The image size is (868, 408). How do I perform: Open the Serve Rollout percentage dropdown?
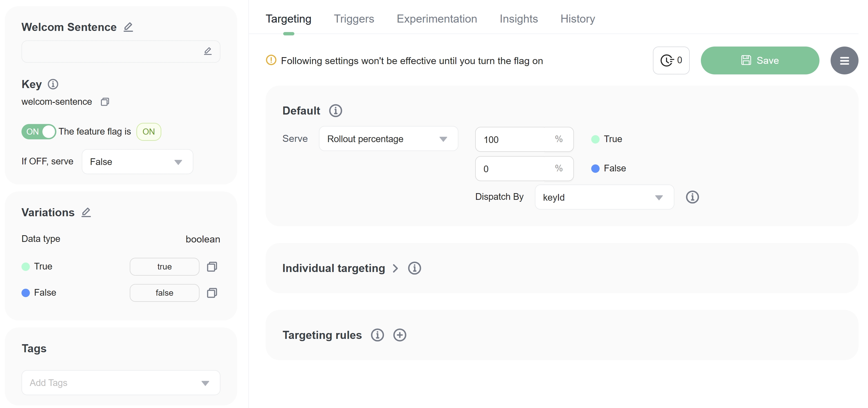tap(388, 139)
